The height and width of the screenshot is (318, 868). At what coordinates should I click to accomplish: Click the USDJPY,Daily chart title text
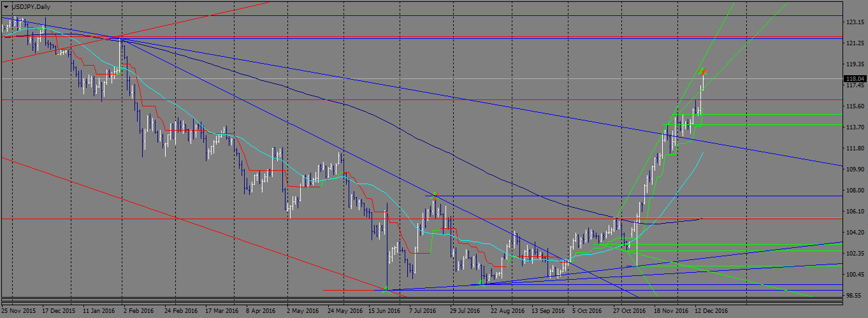[x=31, y=6]
